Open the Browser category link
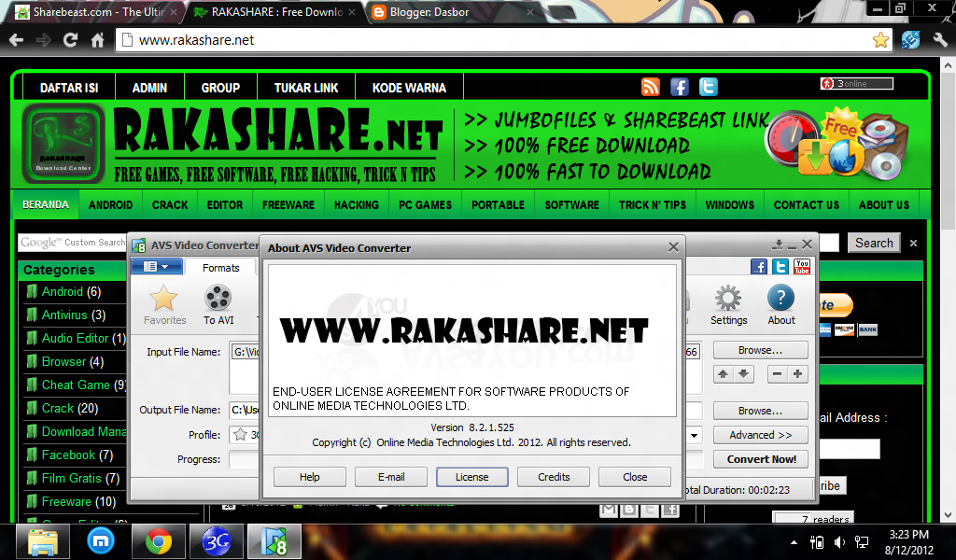 [64, 361]
